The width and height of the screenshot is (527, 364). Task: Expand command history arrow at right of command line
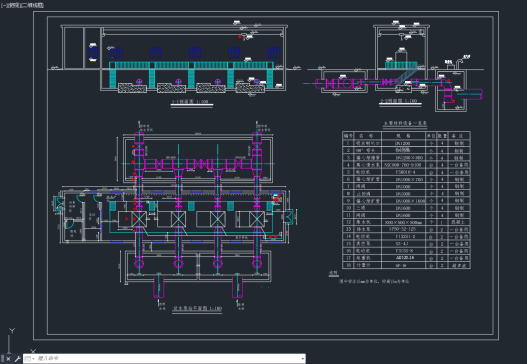tap(302, 359)
